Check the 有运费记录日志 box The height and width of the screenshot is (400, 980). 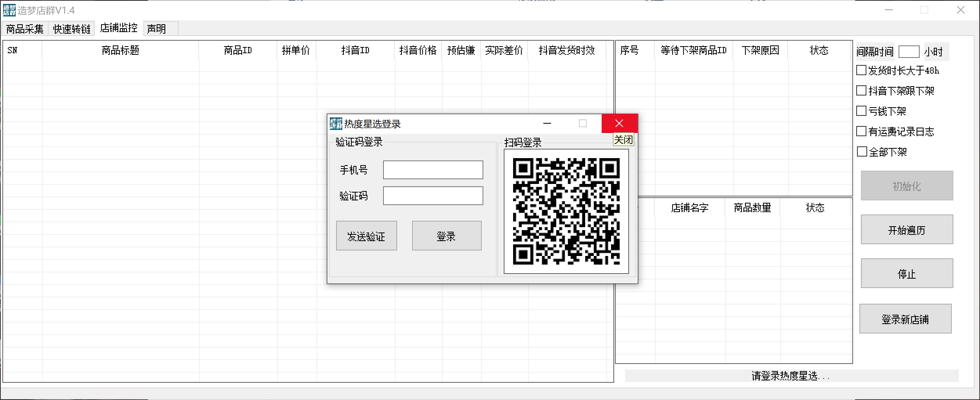point(861,132)
